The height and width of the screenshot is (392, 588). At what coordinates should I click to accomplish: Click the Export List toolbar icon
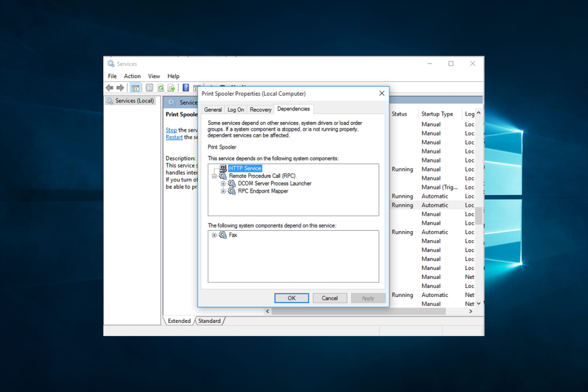[171, 88]
